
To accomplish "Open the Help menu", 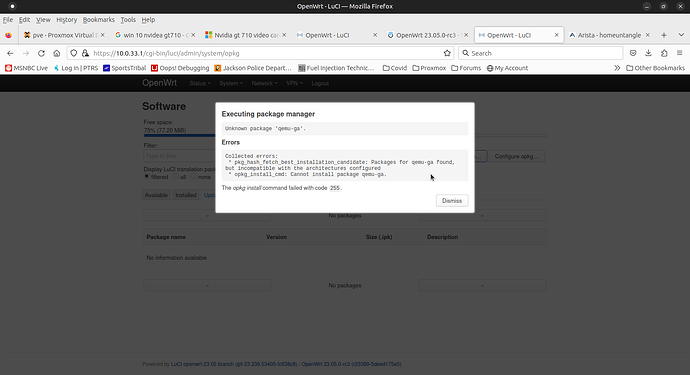I will click(x=148, y=20).
